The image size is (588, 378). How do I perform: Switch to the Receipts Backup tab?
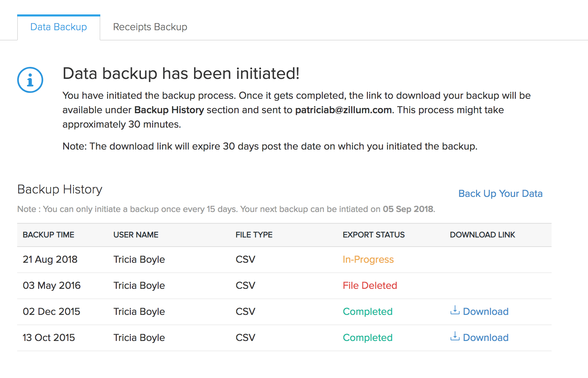click(x=150, y=27)
